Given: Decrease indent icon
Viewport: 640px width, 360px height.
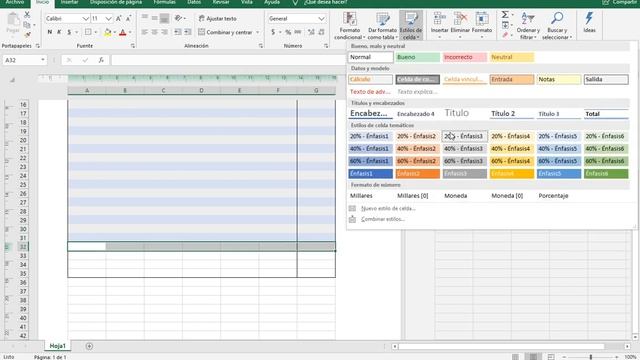Looking at the screenshot, I should 178,32.
